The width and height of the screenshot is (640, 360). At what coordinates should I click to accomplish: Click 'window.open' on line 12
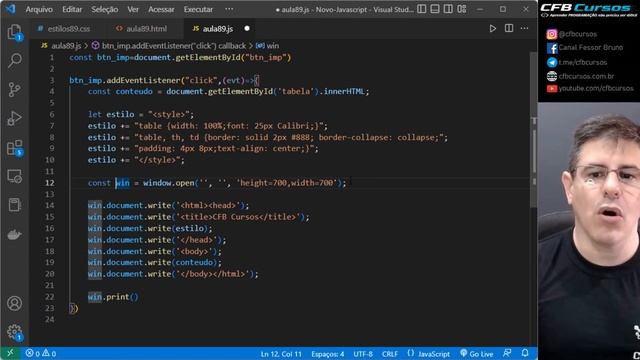[x=168, y=183]
